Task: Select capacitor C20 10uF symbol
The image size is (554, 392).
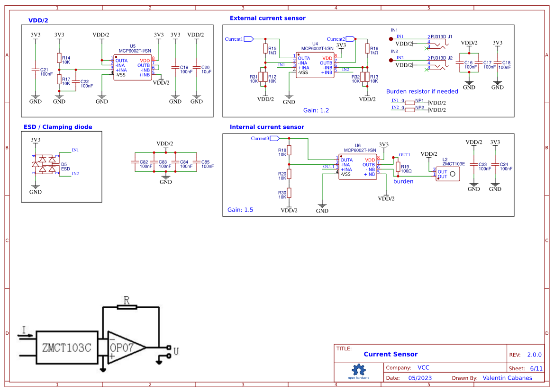Action: pyautogui.click(x=197, y=68)
